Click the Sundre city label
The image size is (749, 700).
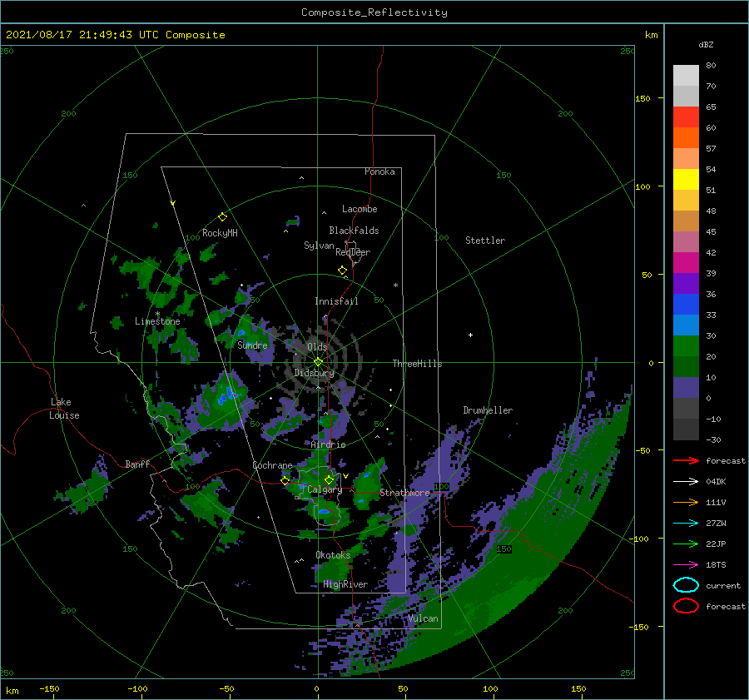(x=252, y=345)
